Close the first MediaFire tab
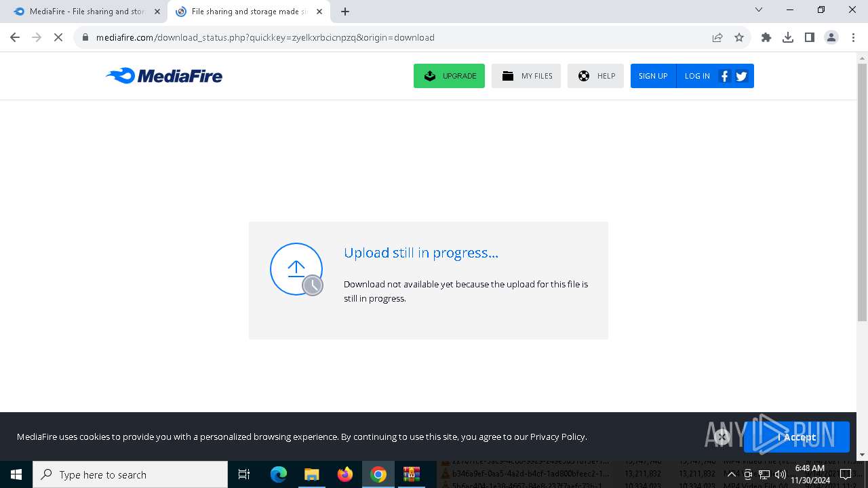The height and width of the screenshot is (488, 868). click(x=157, y=12)
